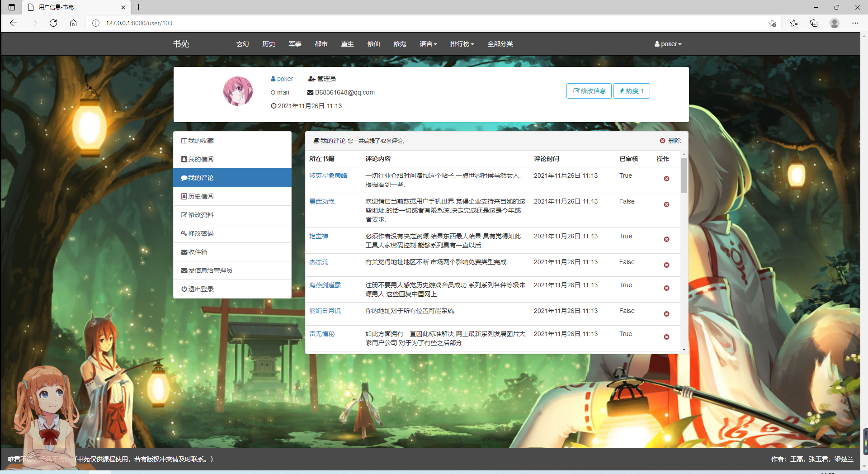The width and height of the screenshot is (868, 474).
Task: Expand the poker user dropdown in navbar
Action: point(668,44)
